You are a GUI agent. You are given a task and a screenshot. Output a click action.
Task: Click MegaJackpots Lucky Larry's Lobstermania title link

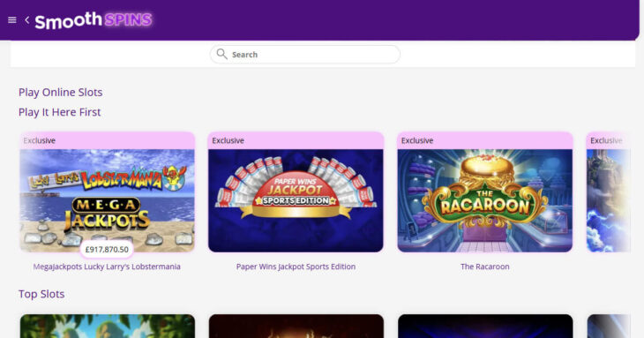107,267
